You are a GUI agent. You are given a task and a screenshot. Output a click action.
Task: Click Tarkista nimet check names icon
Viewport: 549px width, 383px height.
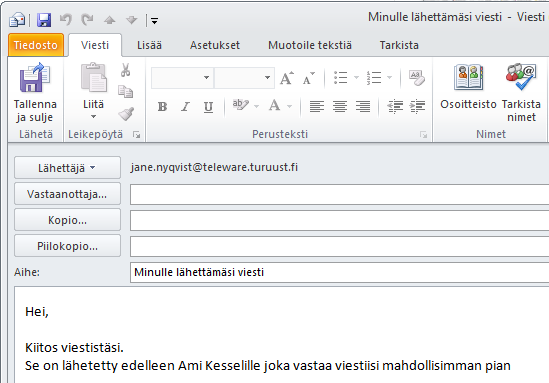click(521, 92)
